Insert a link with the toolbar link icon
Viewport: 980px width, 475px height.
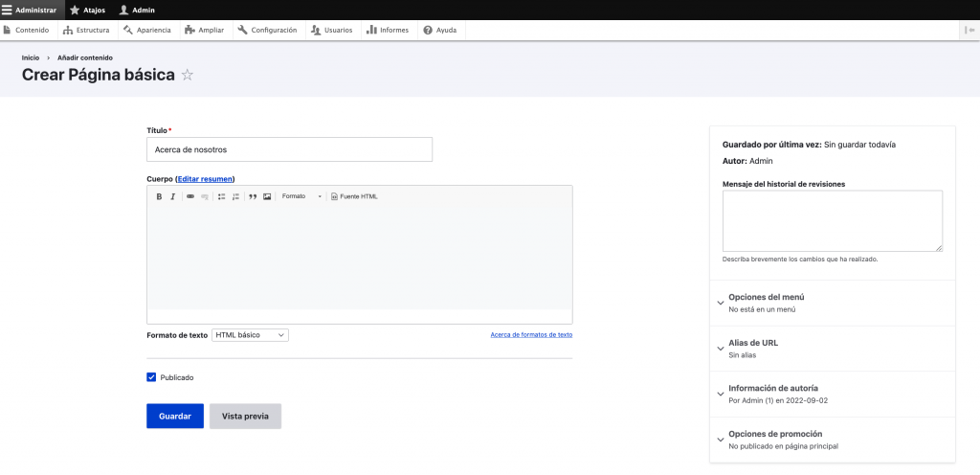coord(190,196)
